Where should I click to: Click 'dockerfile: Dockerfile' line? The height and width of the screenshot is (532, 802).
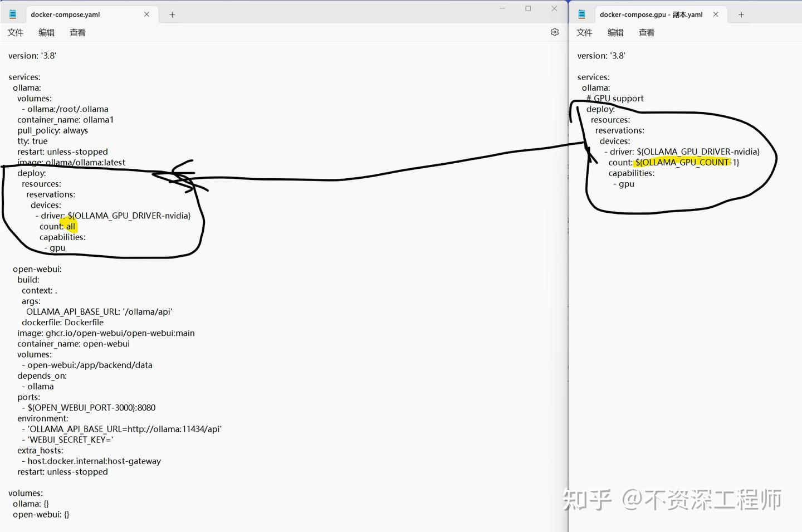62,323
